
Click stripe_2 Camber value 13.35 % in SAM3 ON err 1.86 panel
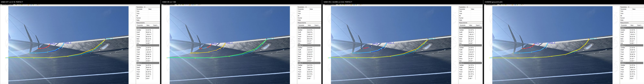coord(310,48)
